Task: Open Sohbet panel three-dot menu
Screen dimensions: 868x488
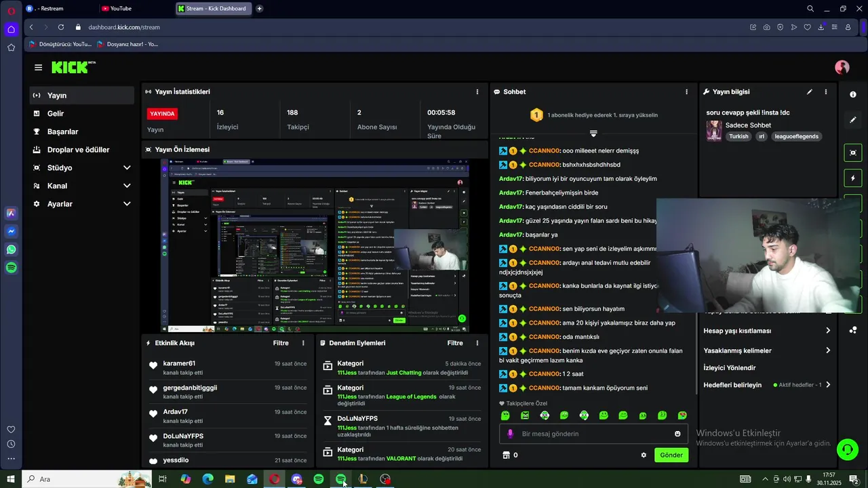Action: coord(686,91)
